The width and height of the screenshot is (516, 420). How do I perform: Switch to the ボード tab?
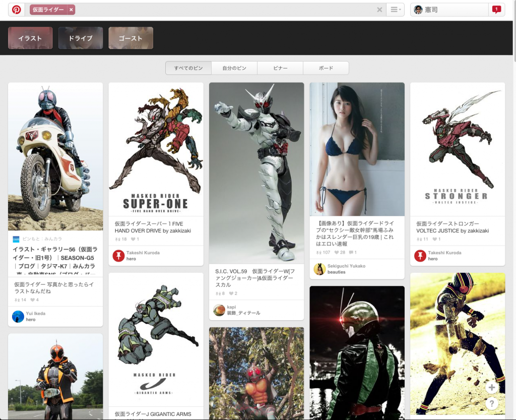tap(326, 68)
